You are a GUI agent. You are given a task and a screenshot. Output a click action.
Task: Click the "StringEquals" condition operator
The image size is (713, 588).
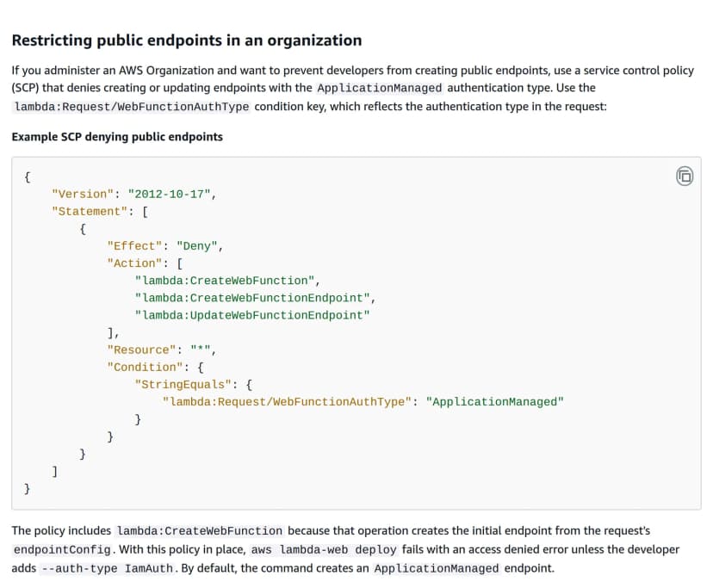183,384
